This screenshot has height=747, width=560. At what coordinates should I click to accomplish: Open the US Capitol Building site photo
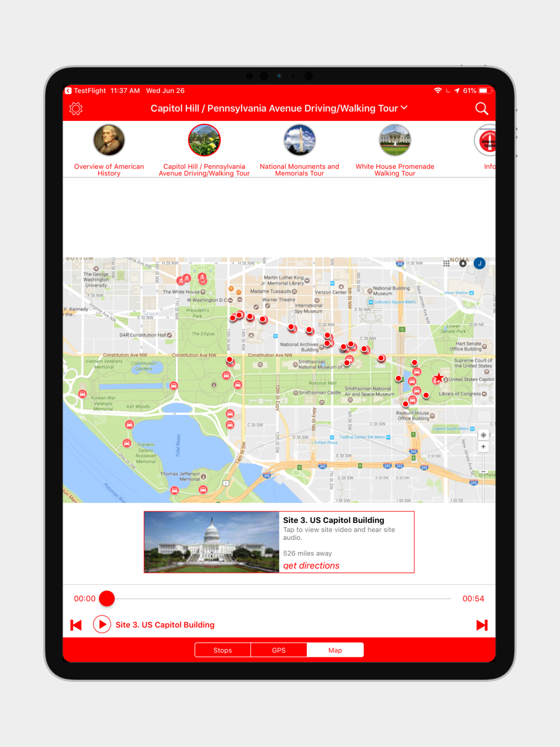[x=212, y=542]
